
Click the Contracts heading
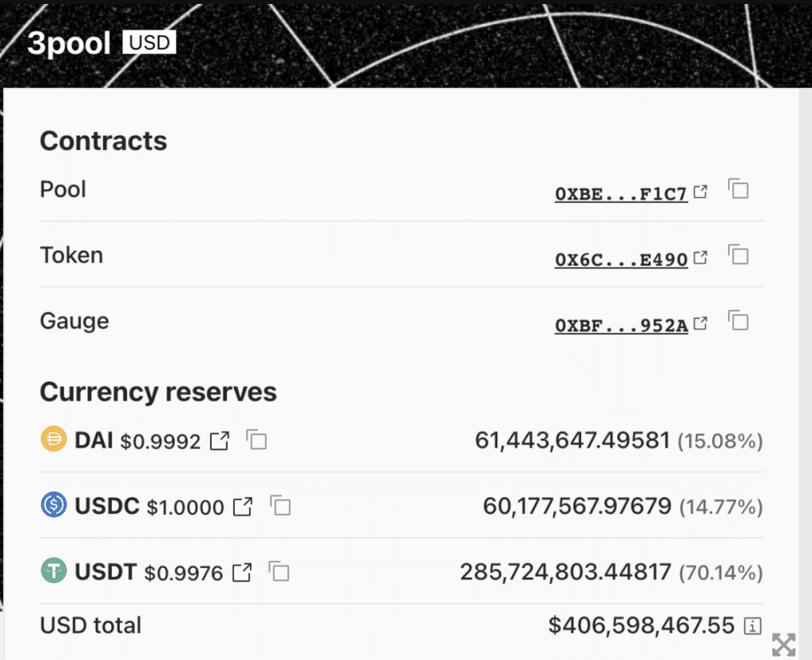pos(104,141)
